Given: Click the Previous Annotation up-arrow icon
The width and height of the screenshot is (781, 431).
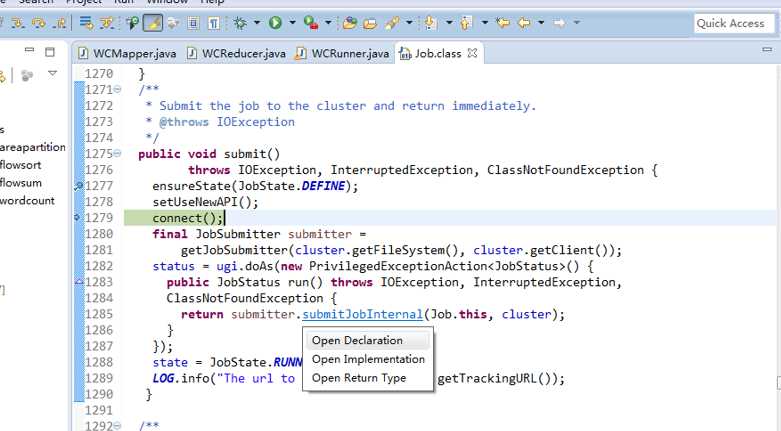Looking at the screenshot, I should click(x=466, y=23).
